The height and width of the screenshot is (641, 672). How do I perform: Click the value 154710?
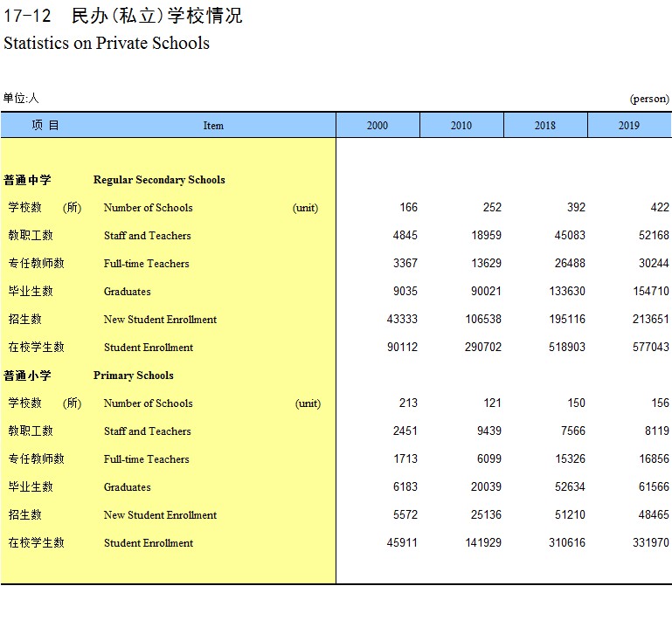coord(651,292)
